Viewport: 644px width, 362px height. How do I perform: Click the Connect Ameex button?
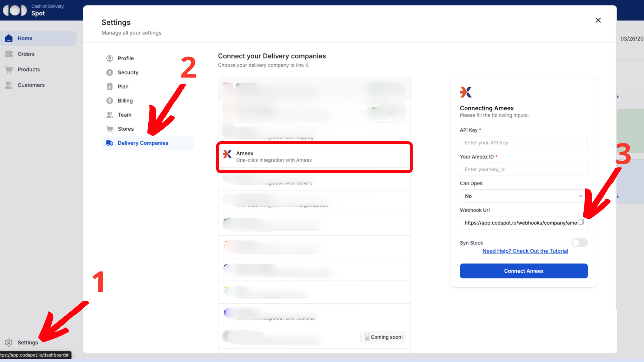pyautogui.click(x=523, y=271)
